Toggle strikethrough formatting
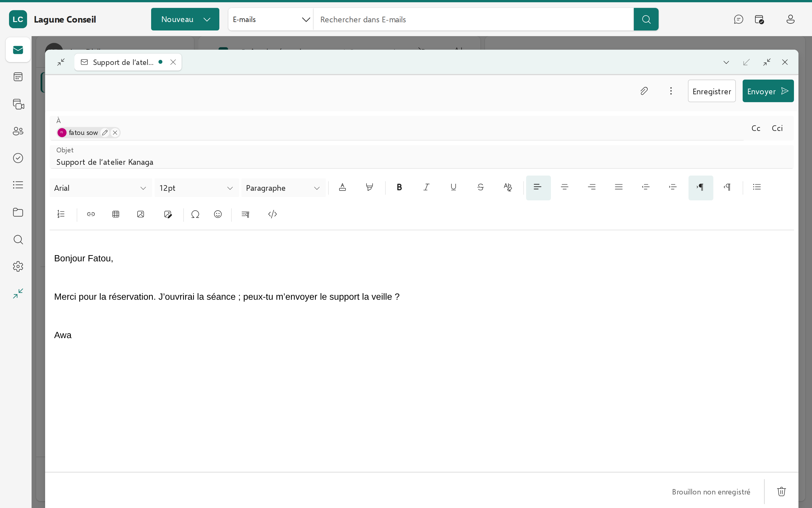812x508 pixels. (480, 187)
